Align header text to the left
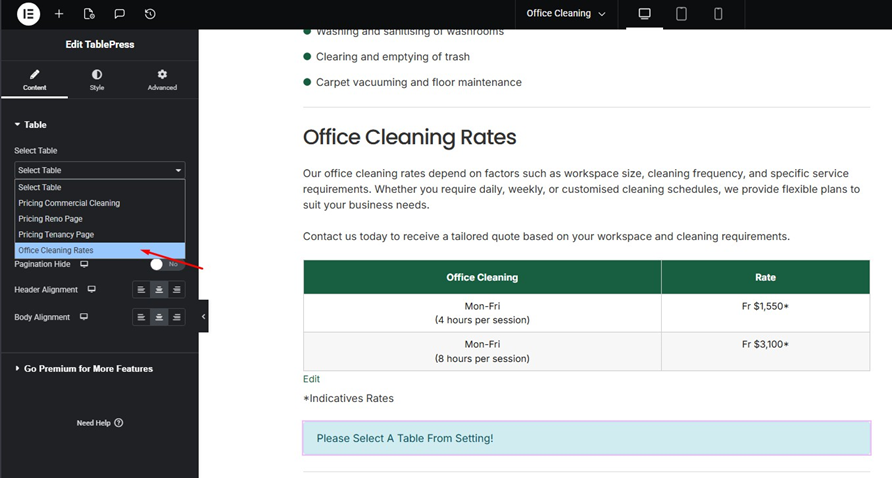This screenshot has width=892, height=478. (x=141, y=290)
